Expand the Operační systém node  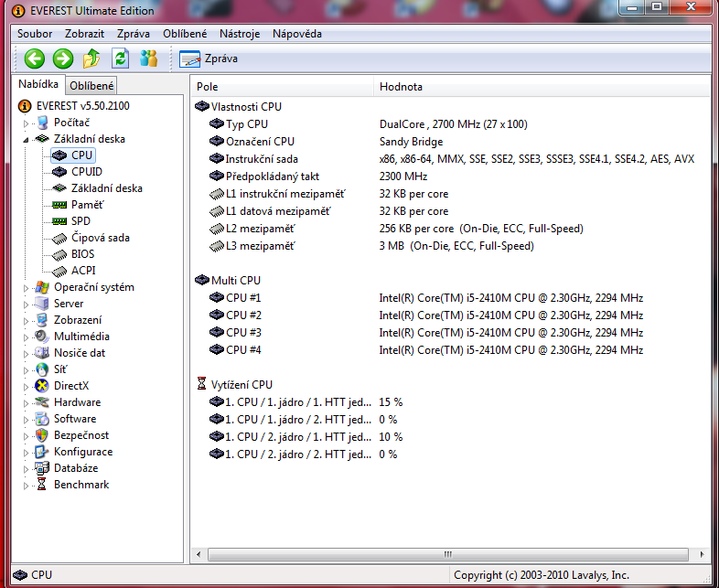tap(26, 288)
